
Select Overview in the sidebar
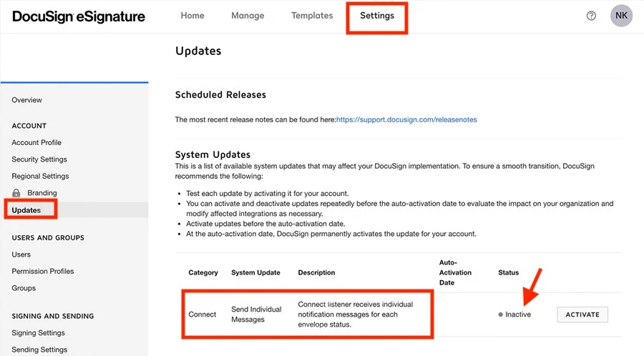(x=26, y=100)
